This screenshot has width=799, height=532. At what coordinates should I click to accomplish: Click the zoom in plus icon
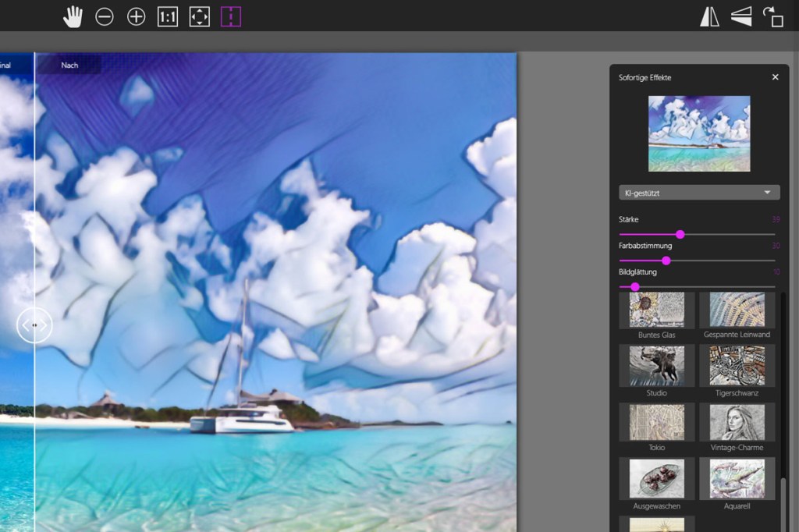coord(136,17)
